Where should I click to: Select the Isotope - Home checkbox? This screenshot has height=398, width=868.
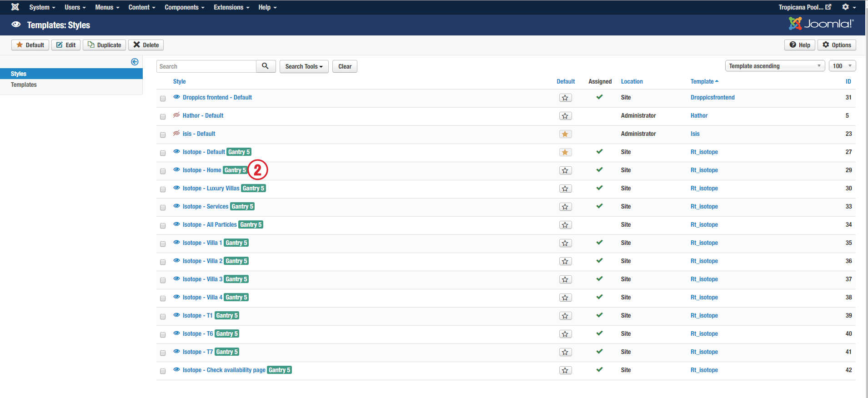click(163, 171)
